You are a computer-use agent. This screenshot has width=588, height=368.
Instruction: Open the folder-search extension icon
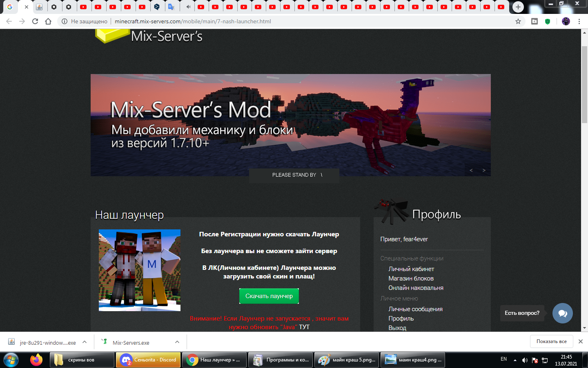tap(535, 21)
